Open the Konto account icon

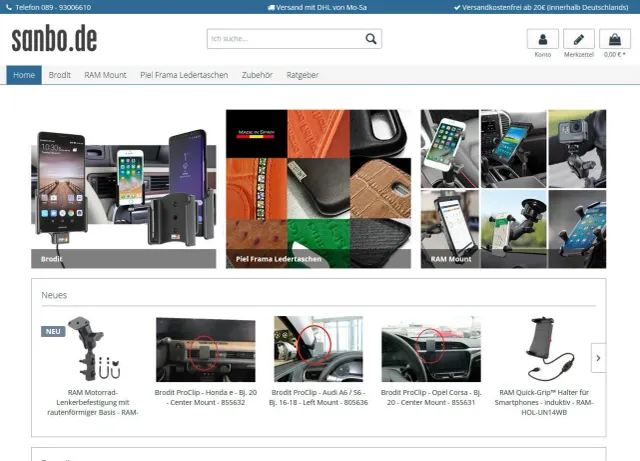click(x=542, y=39)
